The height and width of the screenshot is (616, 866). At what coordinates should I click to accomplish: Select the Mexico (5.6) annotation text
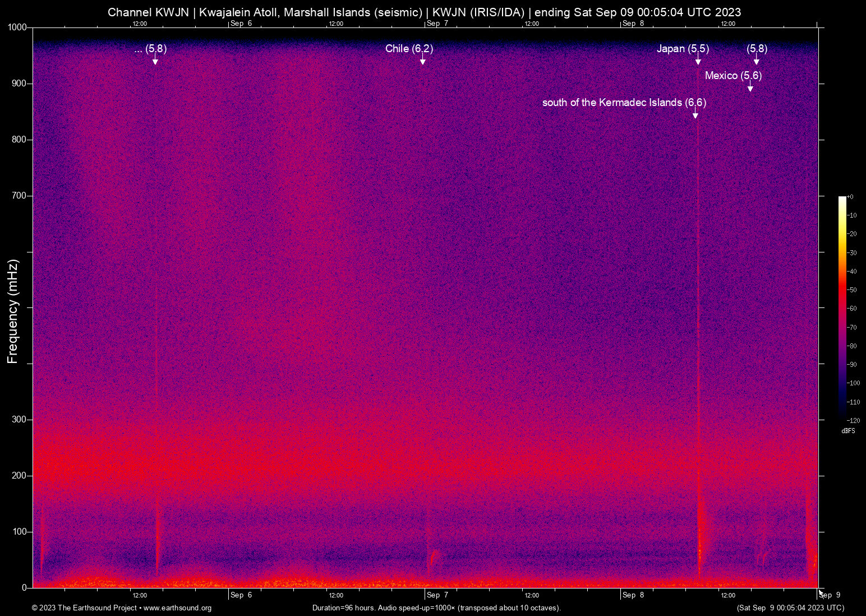(x=733, y=76)
